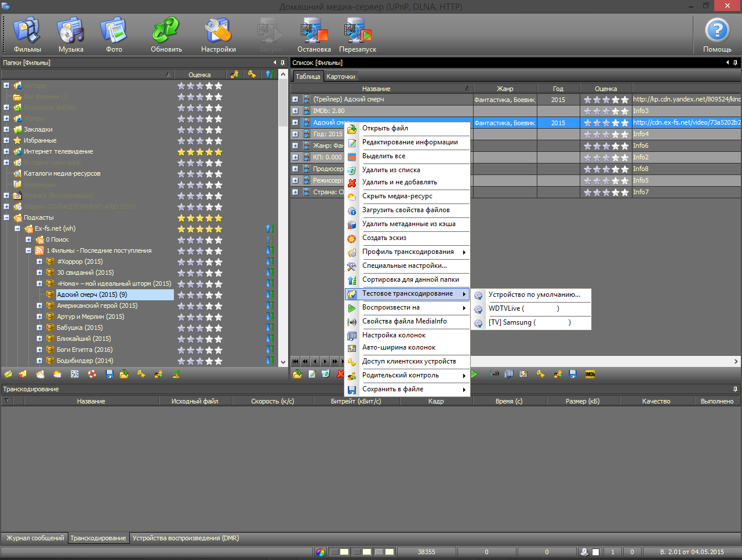Collapse the Подкасты tree node
The image size is (742, 560).
pos(6,218)
